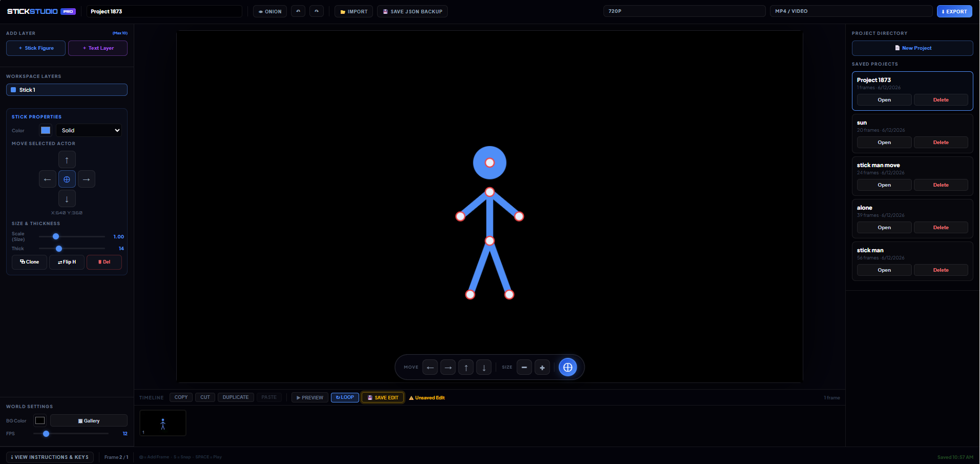980x464 pixels.
Task: Click the blue center-target canvas button
Action: point(568,367)
